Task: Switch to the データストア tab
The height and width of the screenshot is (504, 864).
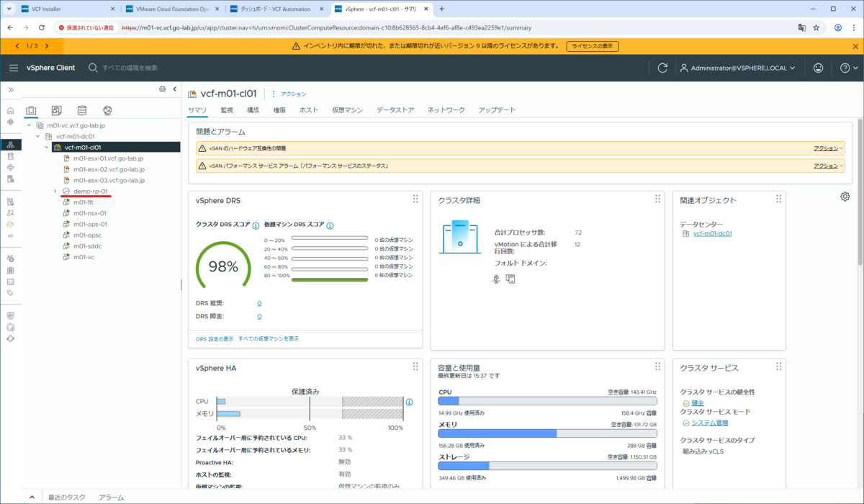Action: (x=395, y=110)
